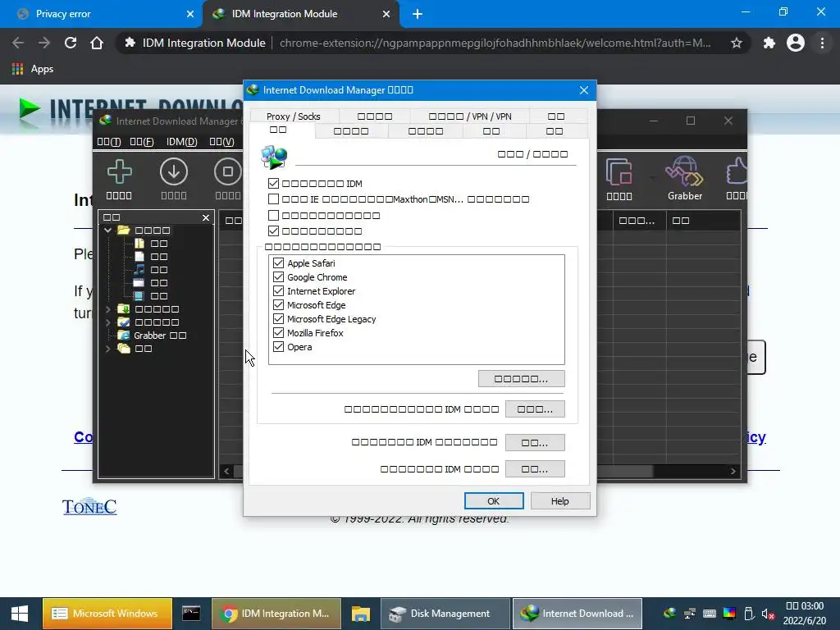Expand the folder with green download arrow

pos(108,309)
